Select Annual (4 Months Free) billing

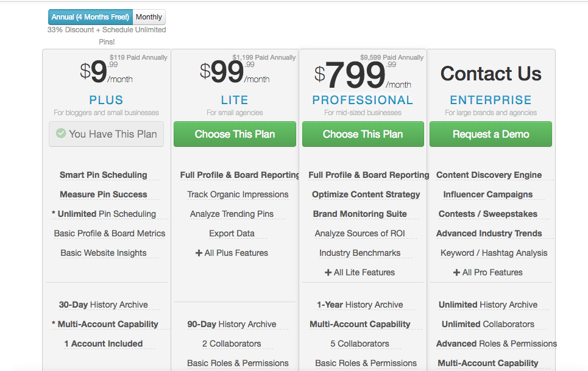coord(90,17)
